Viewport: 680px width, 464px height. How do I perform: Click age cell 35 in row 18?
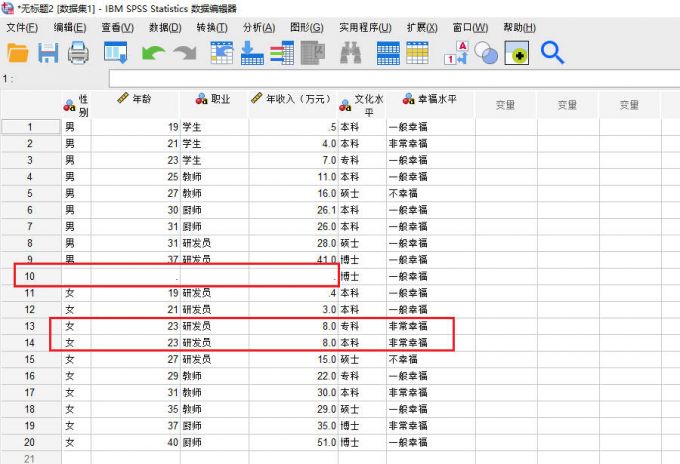click(135, 409)
